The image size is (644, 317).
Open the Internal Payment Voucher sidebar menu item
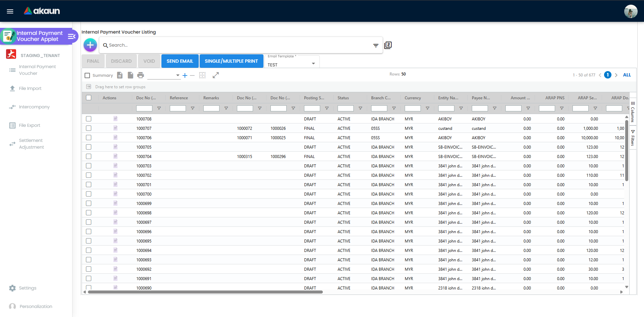pyautogui.click(x=38, y=70)
